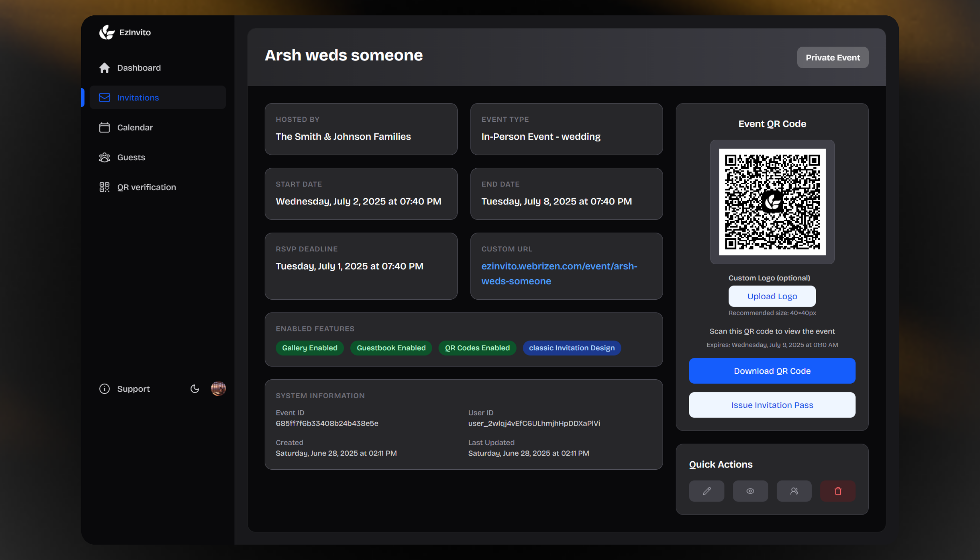Click the event QR code image

(x=772, y=202)
